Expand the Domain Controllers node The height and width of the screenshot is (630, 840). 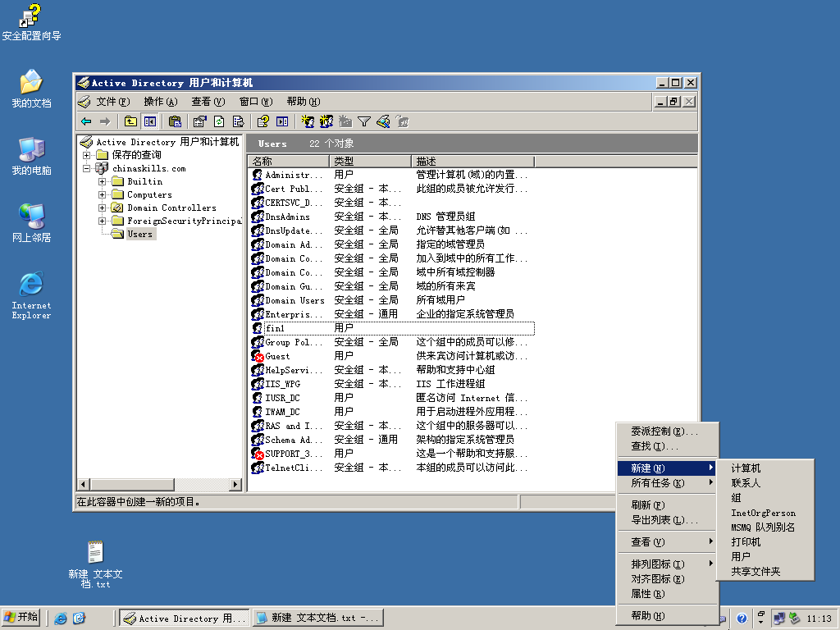click(x=102, y=208)
